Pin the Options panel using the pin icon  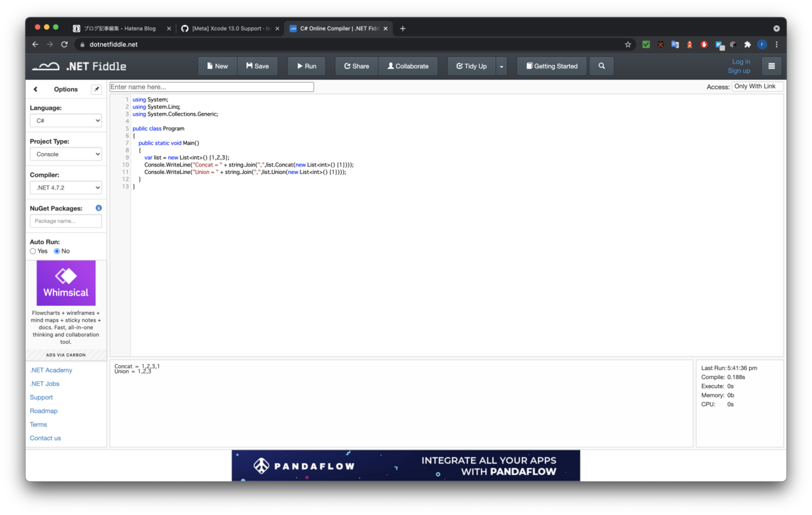[96, 89]
